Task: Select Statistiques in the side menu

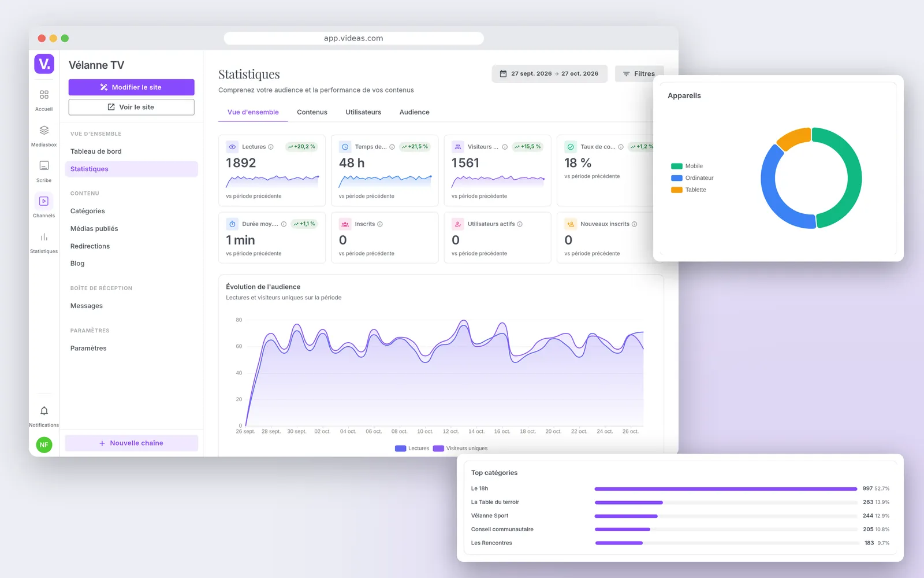Action: [x=131, y=169]
